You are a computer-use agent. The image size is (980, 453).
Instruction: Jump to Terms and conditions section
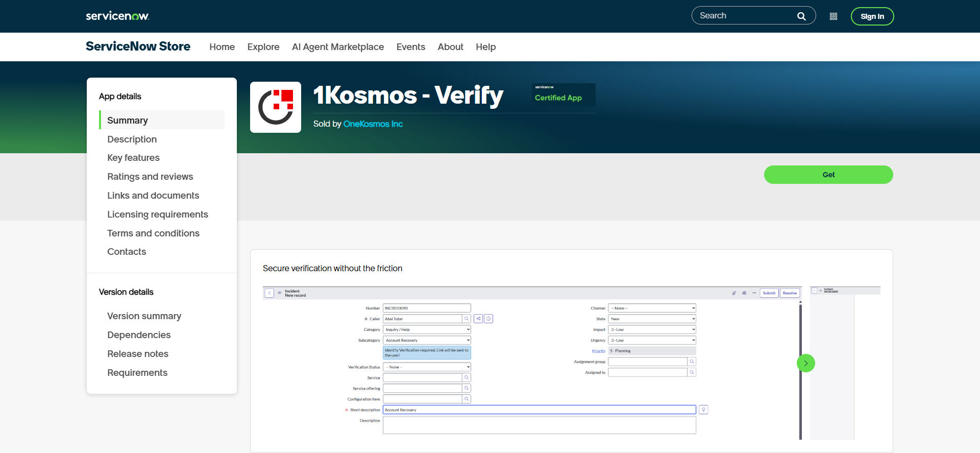point(153,233)
